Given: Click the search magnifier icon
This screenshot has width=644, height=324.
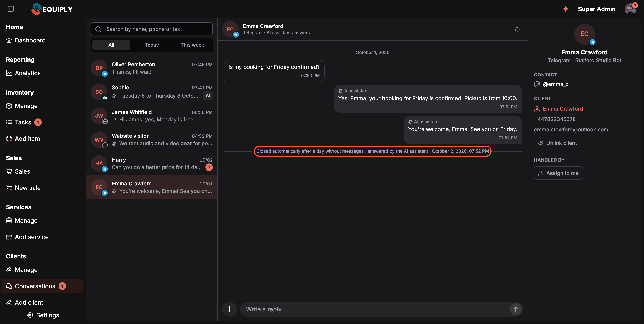Looking at the screenshot, I should [x=99, y=29].
